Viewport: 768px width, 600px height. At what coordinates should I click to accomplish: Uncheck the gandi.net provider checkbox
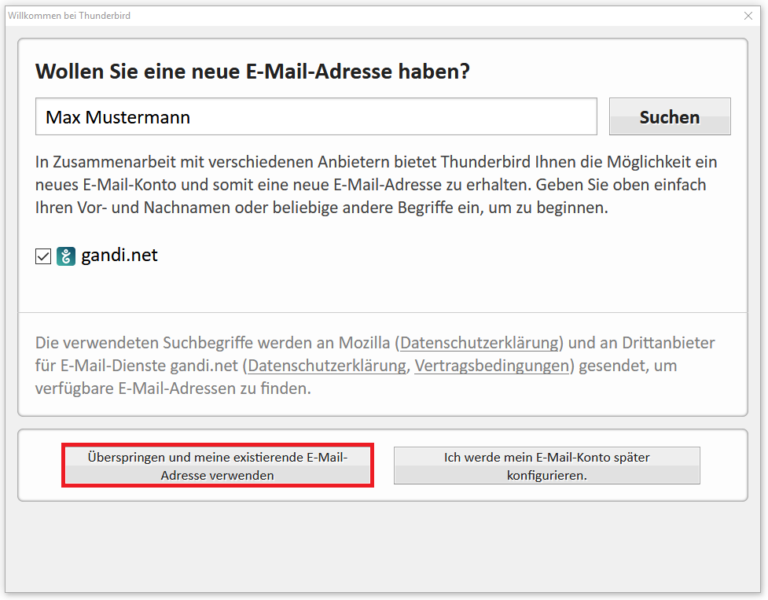[x=43, y=257]
